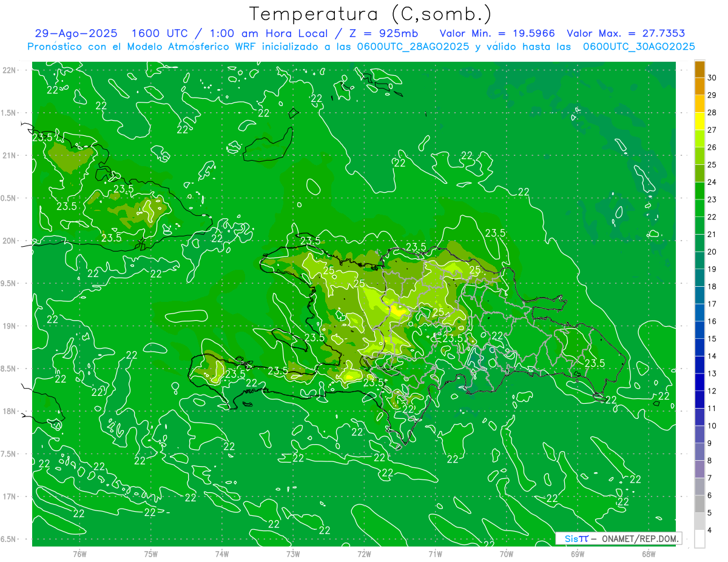Pick the teal swatch between 18 and 19
The width and height of the screenshot is (728, 562).
click(x=699, y=278)
